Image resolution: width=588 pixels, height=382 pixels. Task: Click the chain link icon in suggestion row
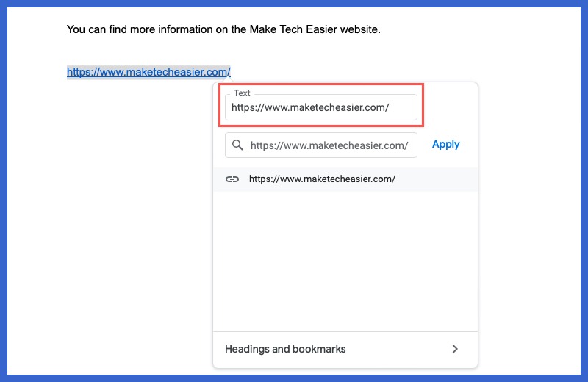pyautogui.click(x=232, y=179)
